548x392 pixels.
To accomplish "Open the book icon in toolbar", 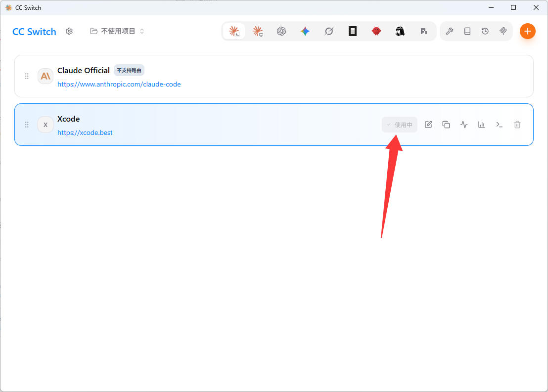I will 467,32.
